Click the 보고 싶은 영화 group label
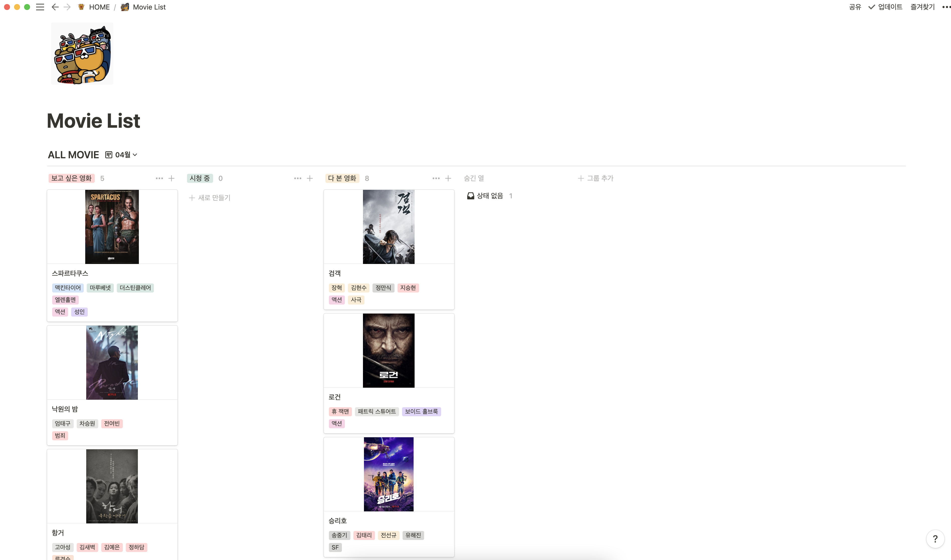The image size is (951, 560). 71,178
